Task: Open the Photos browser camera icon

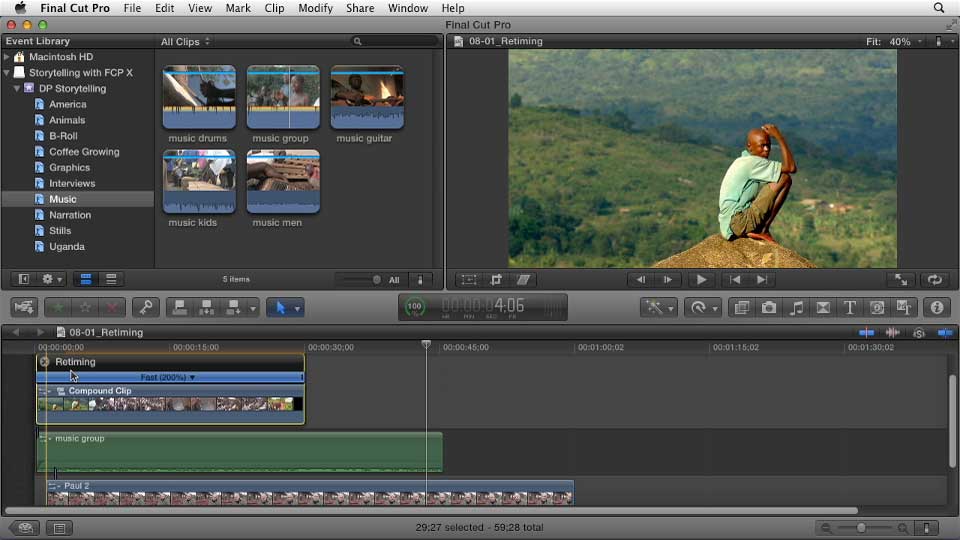Action: pyautogui.click(x=769, y=308)
